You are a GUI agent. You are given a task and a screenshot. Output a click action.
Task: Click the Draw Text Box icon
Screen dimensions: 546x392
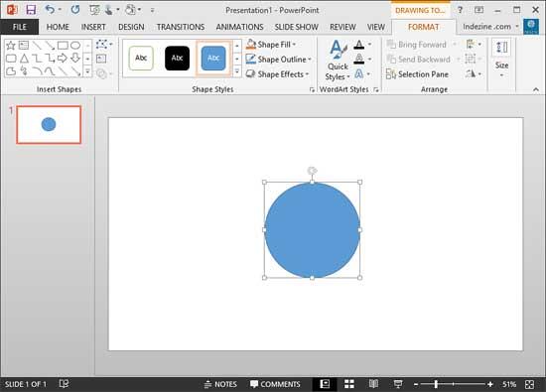click(101, 59)
